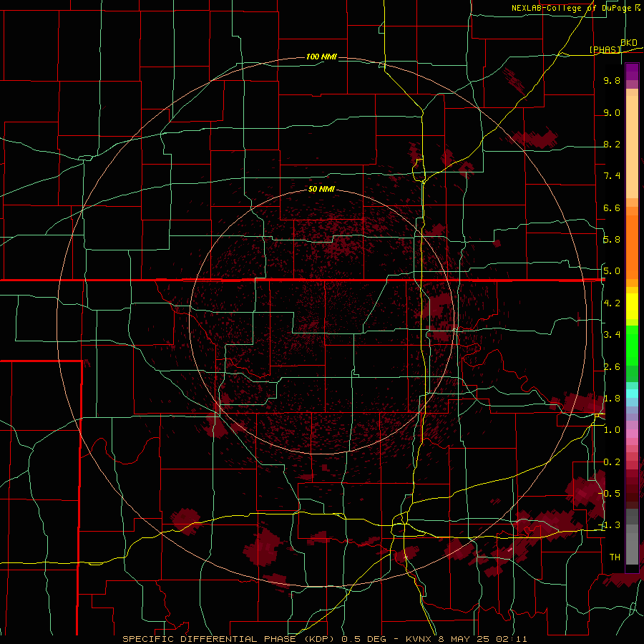Pick the light peach band of the color scale
This screenshot has height=644, width=644.
632,148
